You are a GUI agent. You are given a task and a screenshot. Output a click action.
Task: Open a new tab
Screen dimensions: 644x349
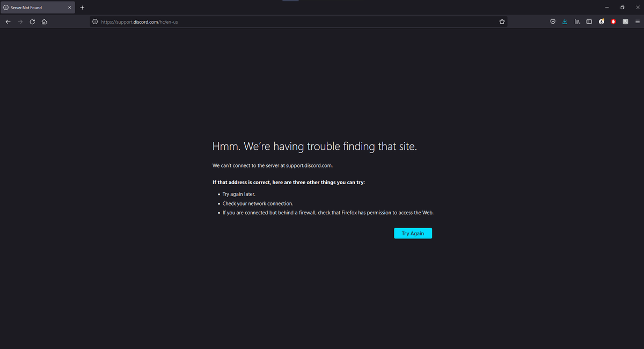(x=82, y=8)
